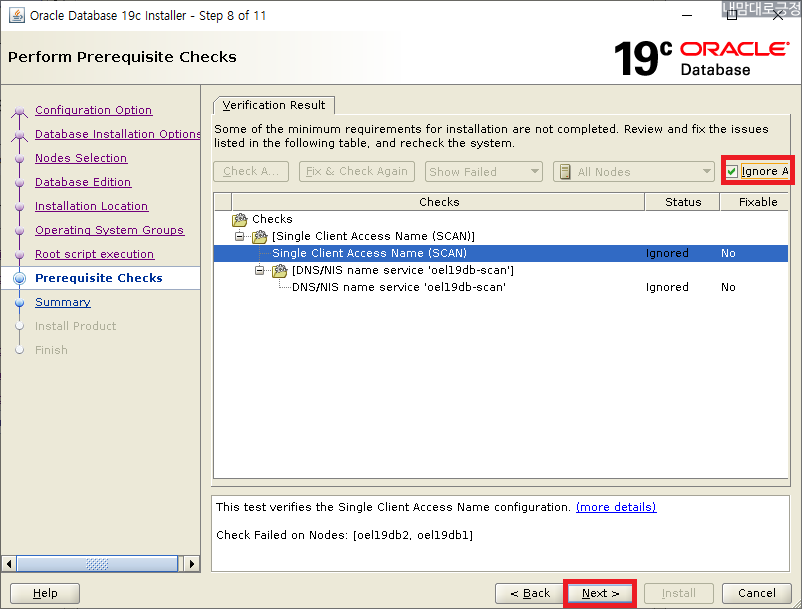Click the server icon in All Nodes dropdown
The height and width of the screenshot is (609, 802).
coord(565,172)
